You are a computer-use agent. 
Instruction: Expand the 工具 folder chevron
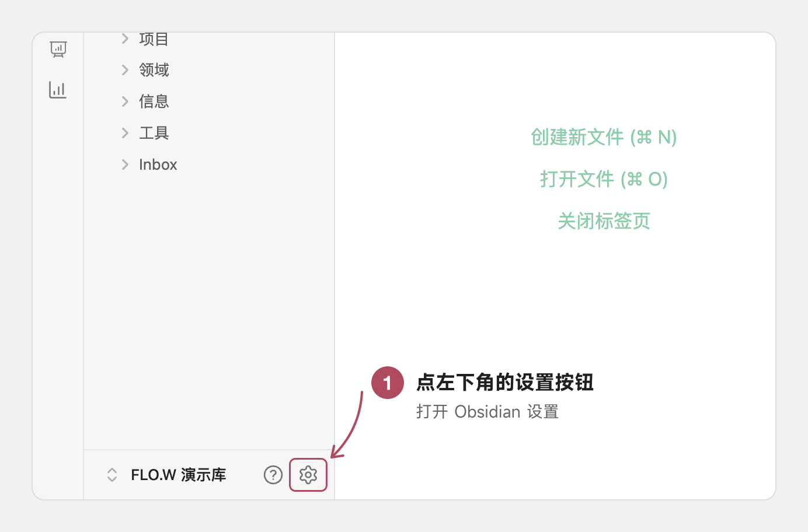(x=125, y=133)
